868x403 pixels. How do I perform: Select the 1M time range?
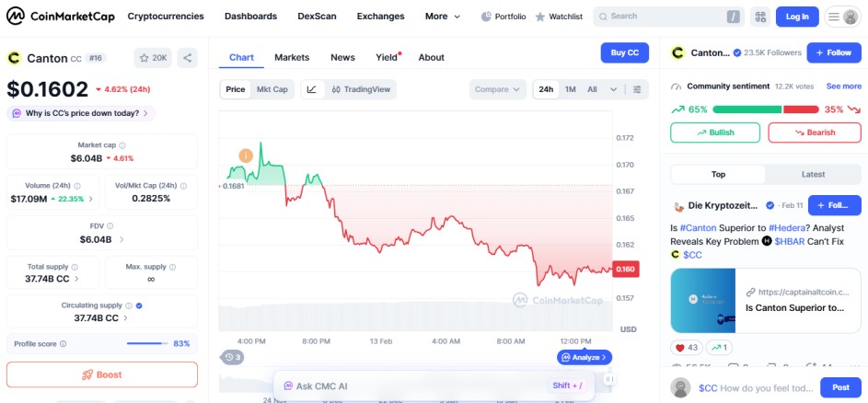tap(570, 89)
